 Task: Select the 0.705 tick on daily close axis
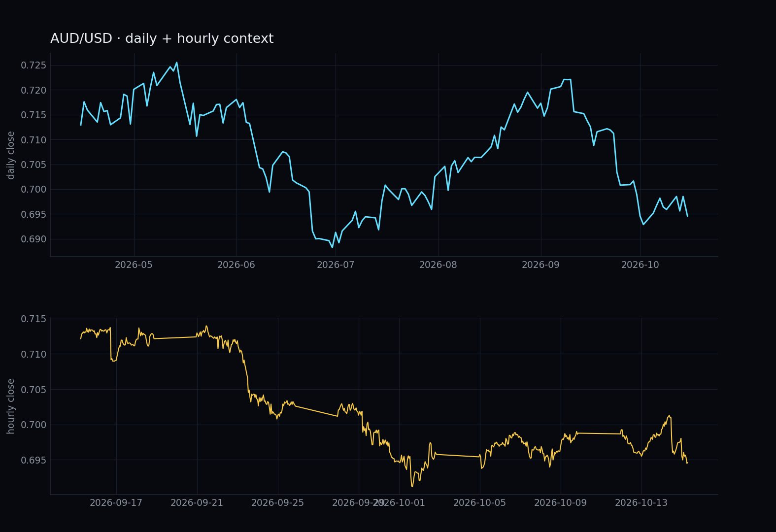click(x=34, y=165)
